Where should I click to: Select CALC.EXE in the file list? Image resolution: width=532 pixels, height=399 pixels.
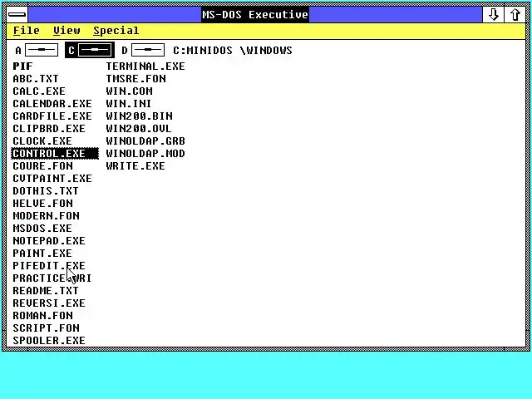[39, 91]
